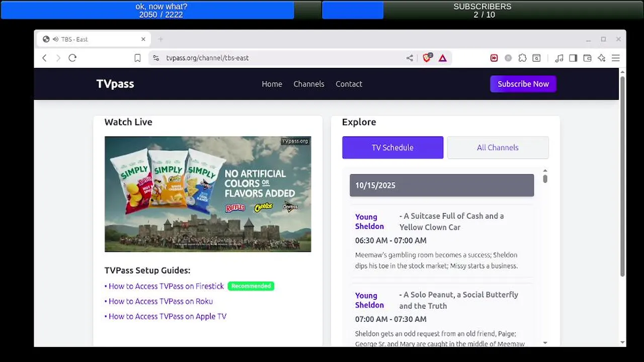
Task: Open the Channels navigation link
Action: (309, 84)
